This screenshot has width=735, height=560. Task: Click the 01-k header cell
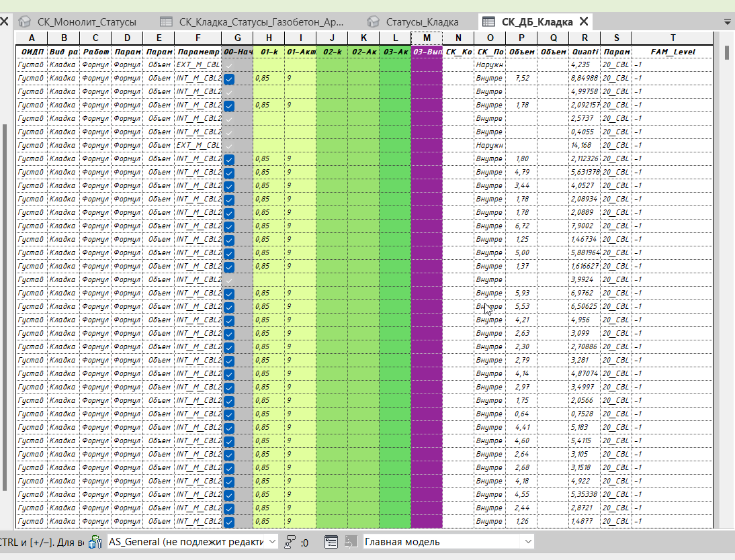269,52
